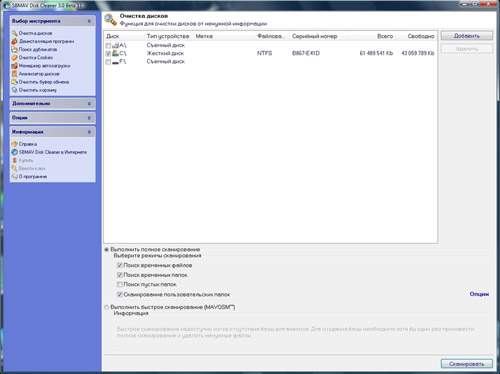Check the A:\ drive checkbox

click(108, 46)
